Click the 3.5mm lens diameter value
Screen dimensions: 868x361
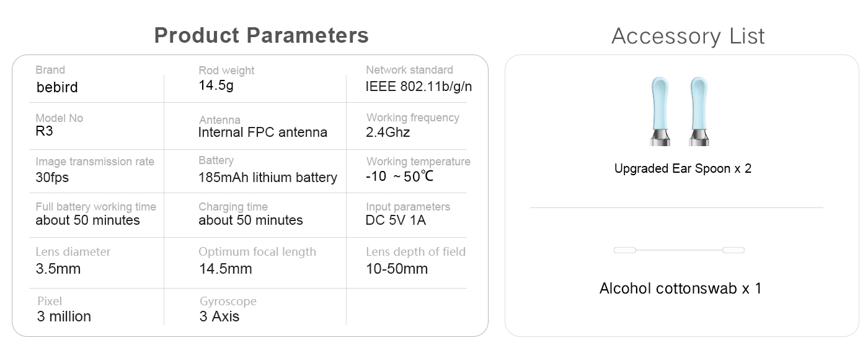point(58,269)
